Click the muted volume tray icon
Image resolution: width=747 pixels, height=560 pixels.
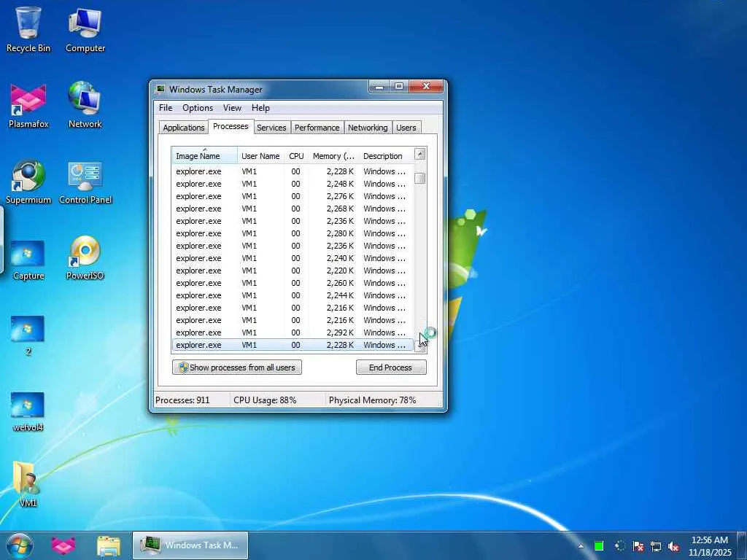(x=673, y=546)
